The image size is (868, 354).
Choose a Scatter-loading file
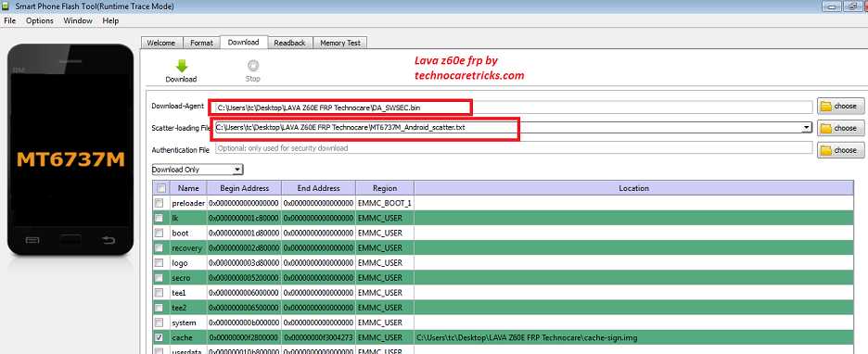pos(840,128)
